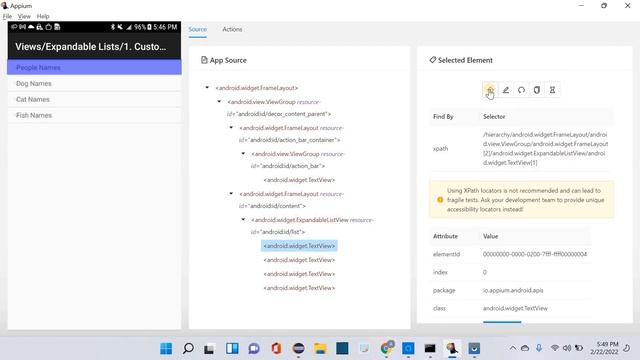
Task: Select third TextView under ExpandableListView
Action: click(299, 274)
